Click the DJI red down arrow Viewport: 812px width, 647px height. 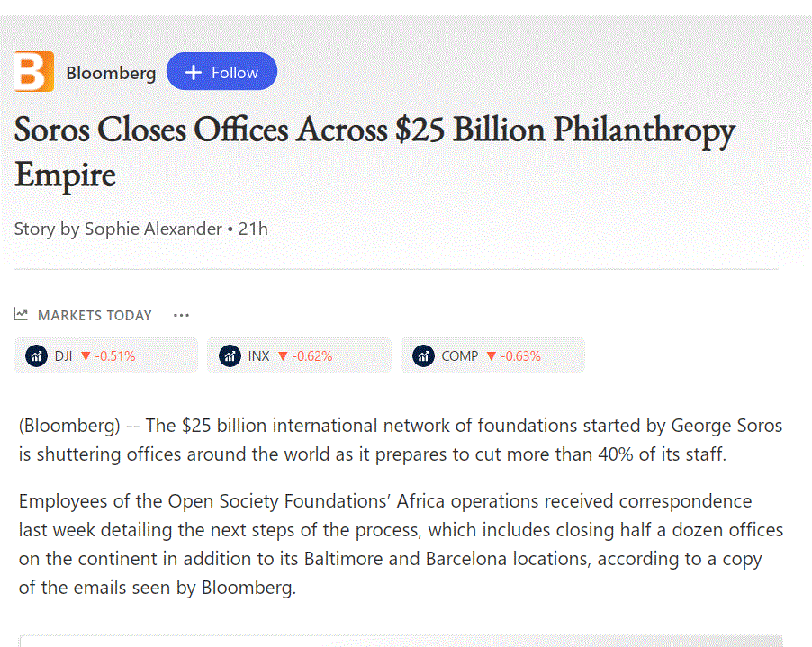(86, 356)
